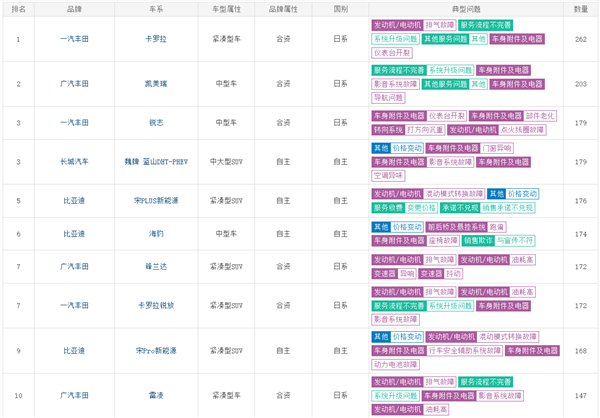600x418 pixels.
Task: Open the 卡罗拉锐放 car series link
Action: point(156,306)
